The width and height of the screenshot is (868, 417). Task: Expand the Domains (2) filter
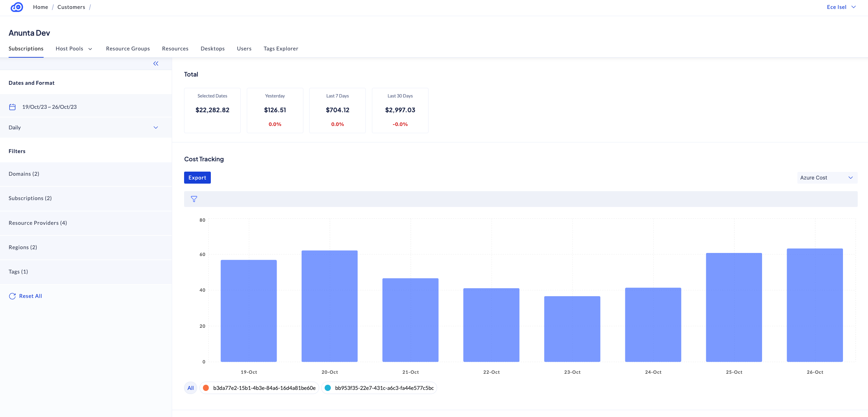coord(24,174)
